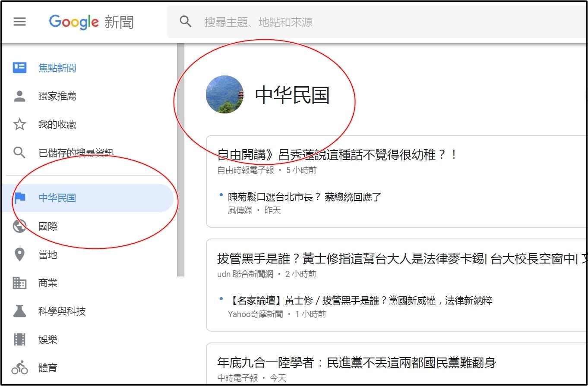Open headline 年底九合一陸學者

click(357, 363)
